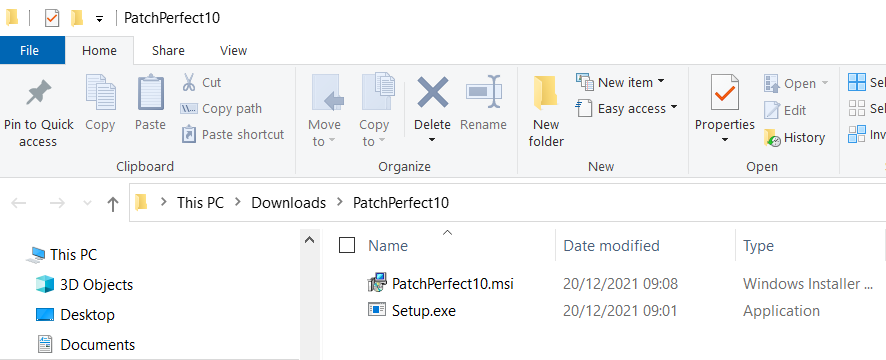Open the Properties checkmark icon
Screen dimensions: 886x360
(x=725, y=93)
